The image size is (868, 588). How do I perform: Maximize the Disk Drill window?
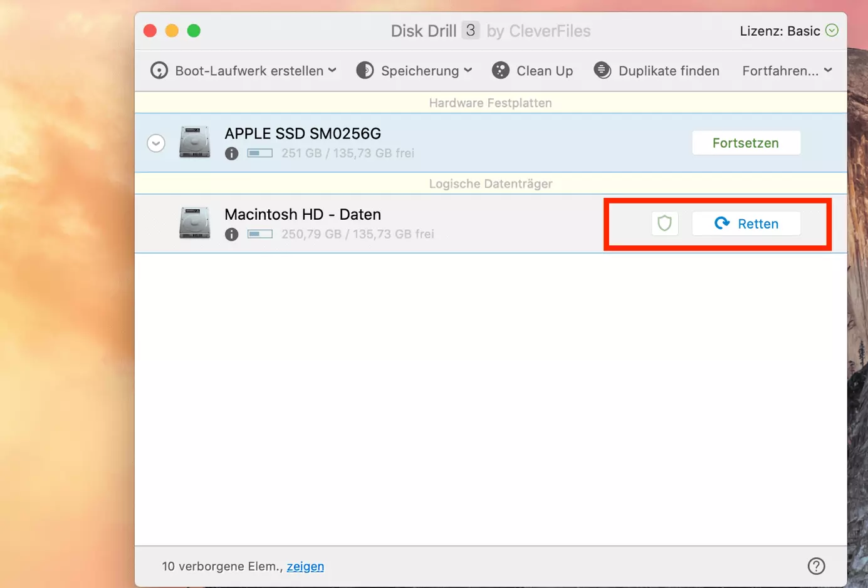(194, 31)
